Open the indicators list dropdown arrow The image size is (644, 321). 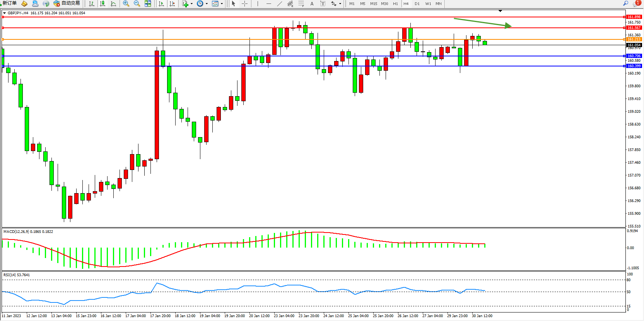coord(191,4)
